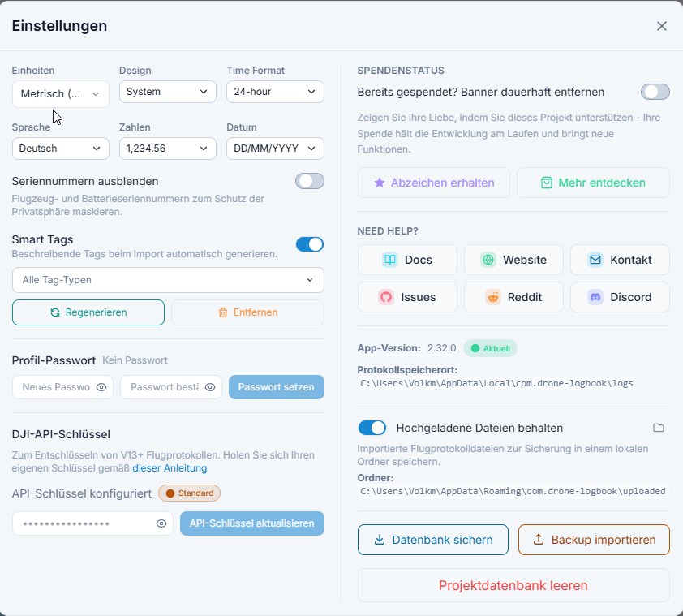The image size is (683, 616).
Task: Show the new password using eye icon
Action: tap(101, 387)
